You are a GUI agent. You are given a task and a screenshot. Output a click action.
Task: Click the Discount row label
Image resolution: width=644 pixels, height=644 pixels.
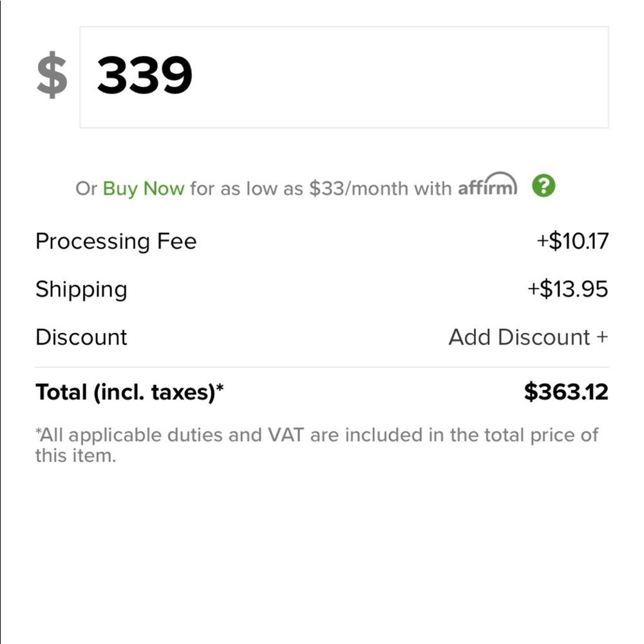(82, 337)
